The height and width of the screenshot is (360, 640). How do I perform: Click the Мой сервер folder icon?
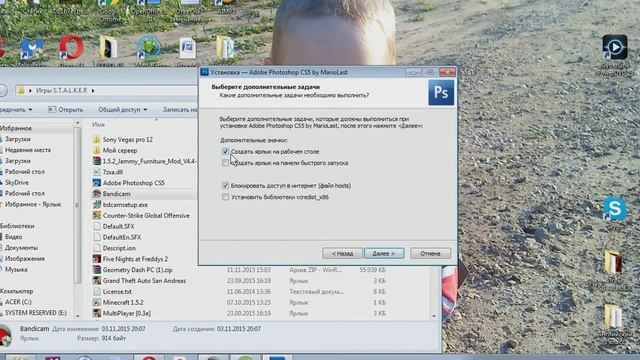coord(97,150)
